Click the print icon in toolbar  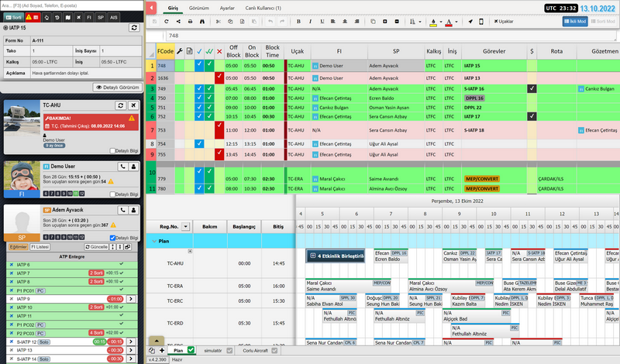coord(190,22)
